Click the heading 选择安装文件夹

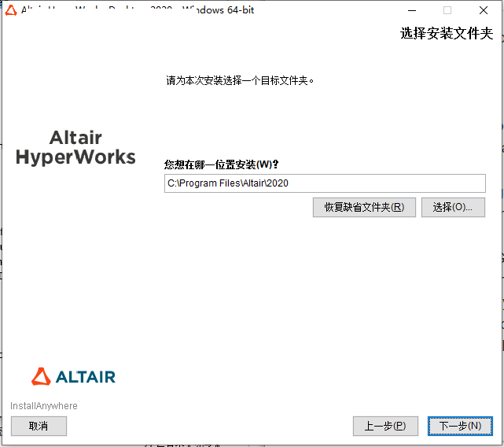447,34
